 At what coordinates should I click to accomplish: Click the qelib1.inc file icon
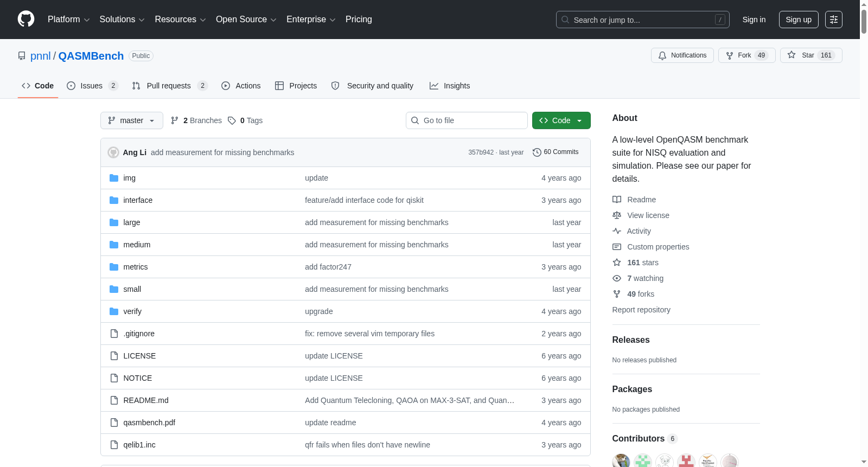tap(114, 445)
